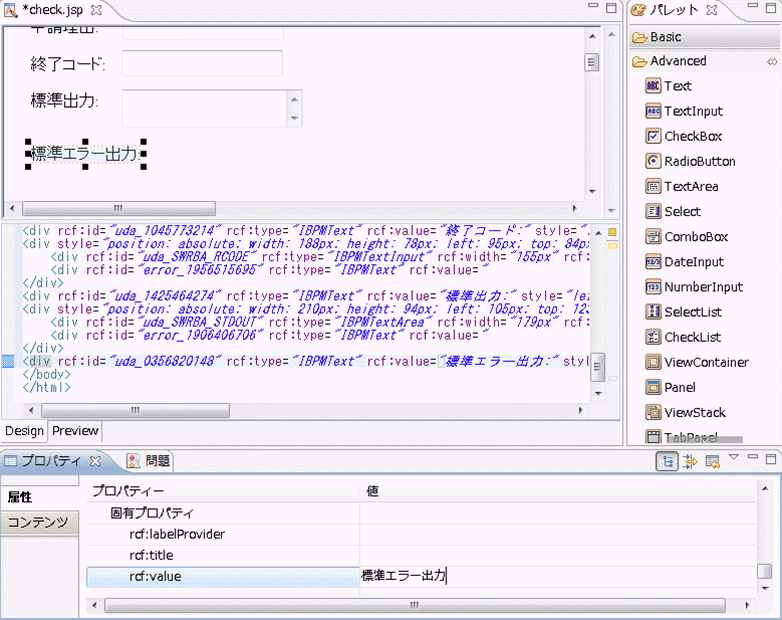The image size is (782, 620).
Task: Select the DateInput palette item
Action: (x=693, y=262)
